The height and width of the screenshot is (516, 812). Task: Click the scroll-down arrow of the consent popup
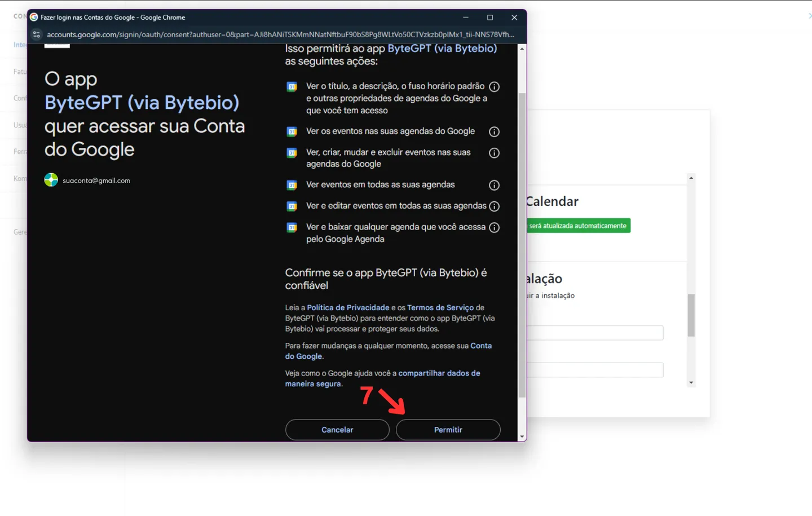(522, 437)
